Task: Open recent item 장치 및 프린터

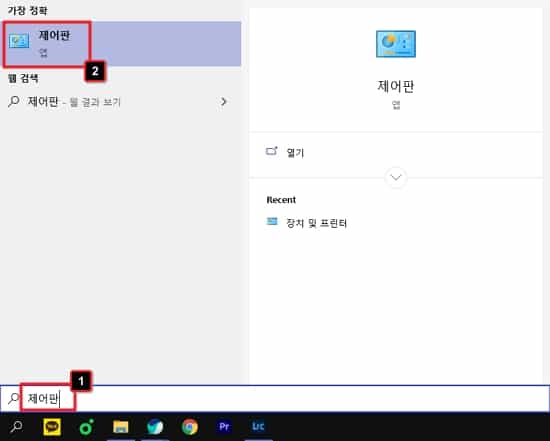Action: point(316,223)
